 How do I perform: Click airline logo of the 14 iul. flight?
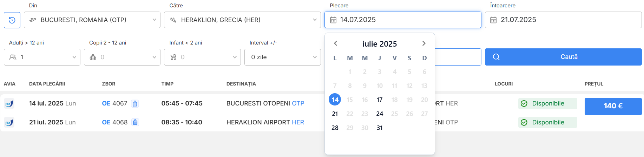[x=9, y=104]
